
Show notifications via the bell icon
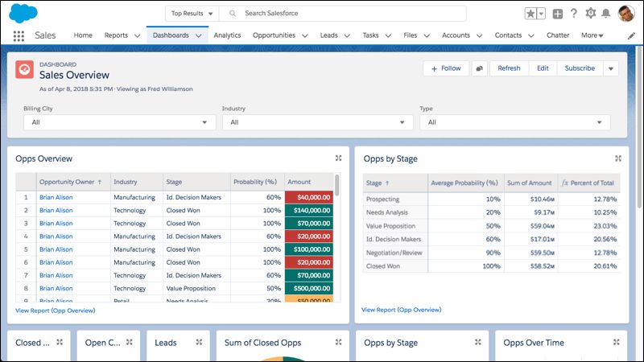coord(606,13)
